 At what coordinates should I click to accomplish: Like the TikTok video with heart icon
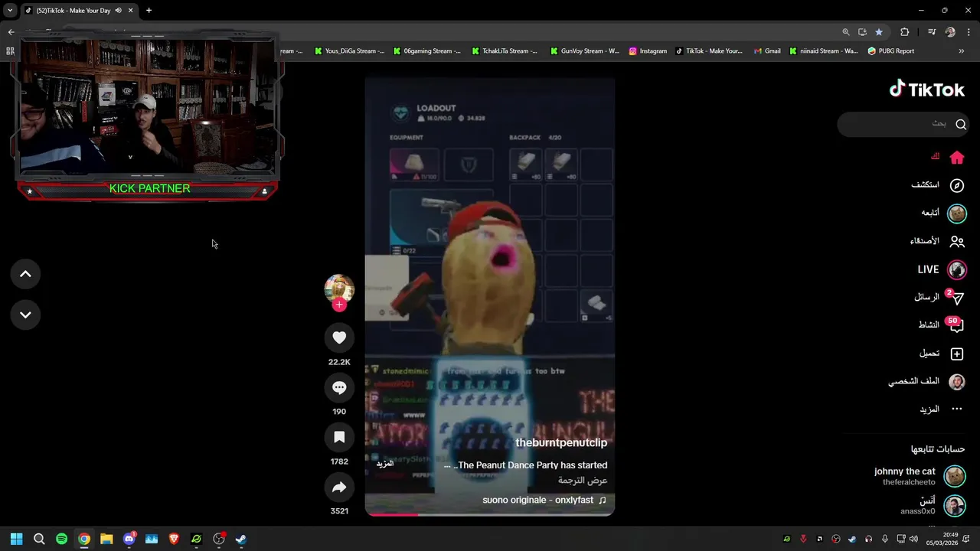tap(339, 337)
